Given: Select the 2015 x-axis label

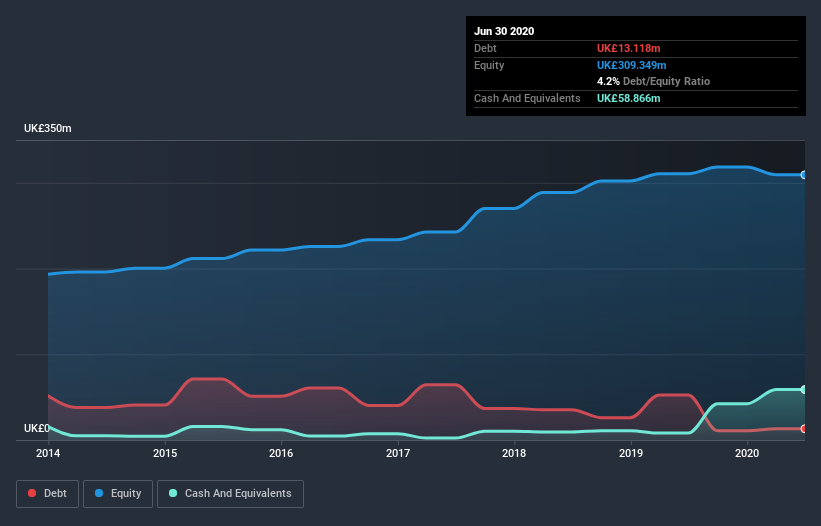Looking at the screenshot, I should pos(165,453).
